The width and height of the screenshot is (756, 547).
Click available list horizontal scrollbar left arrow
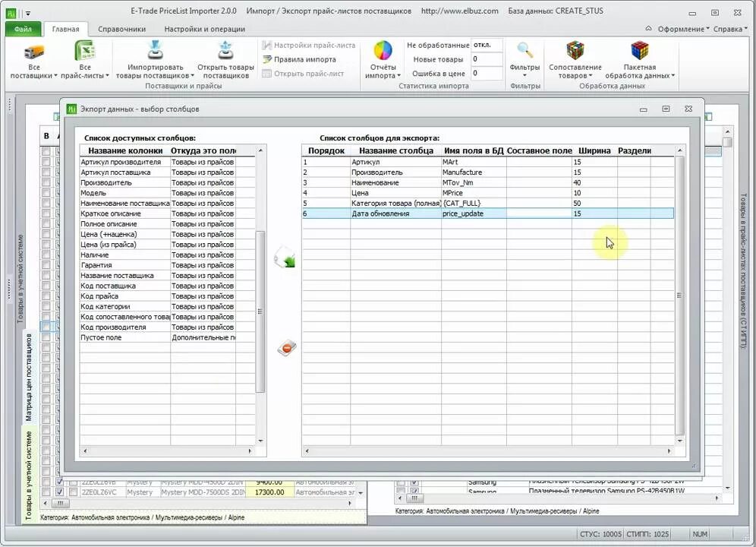pos(85,451)
